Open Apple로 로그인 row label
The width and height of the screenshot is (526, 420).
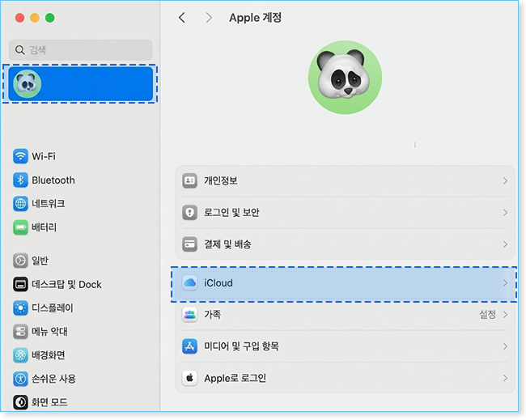click(235, 378)
